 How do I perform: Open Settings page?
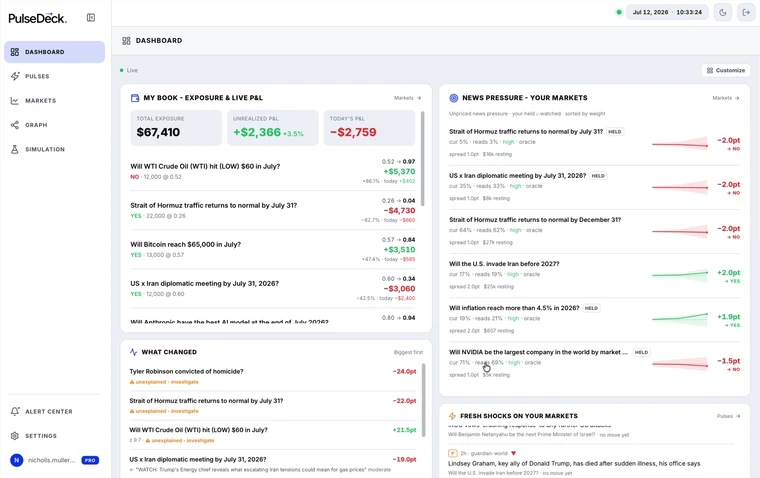click(x=54, y=436)
